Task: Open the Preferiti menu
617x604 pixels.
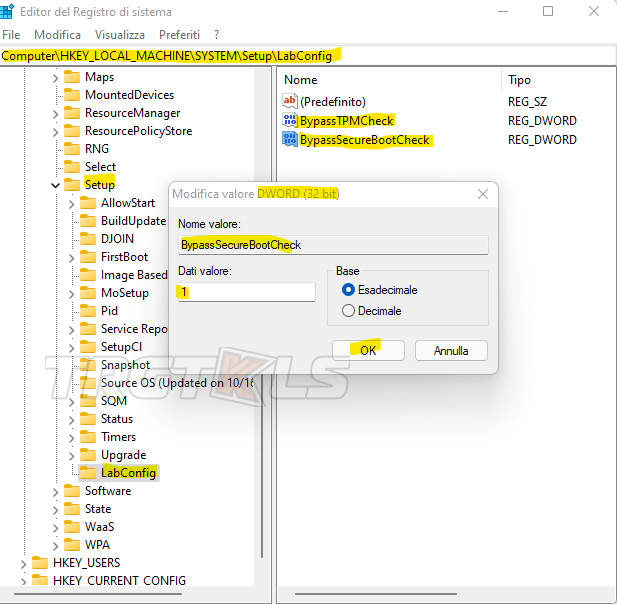Action: [179, 34]
